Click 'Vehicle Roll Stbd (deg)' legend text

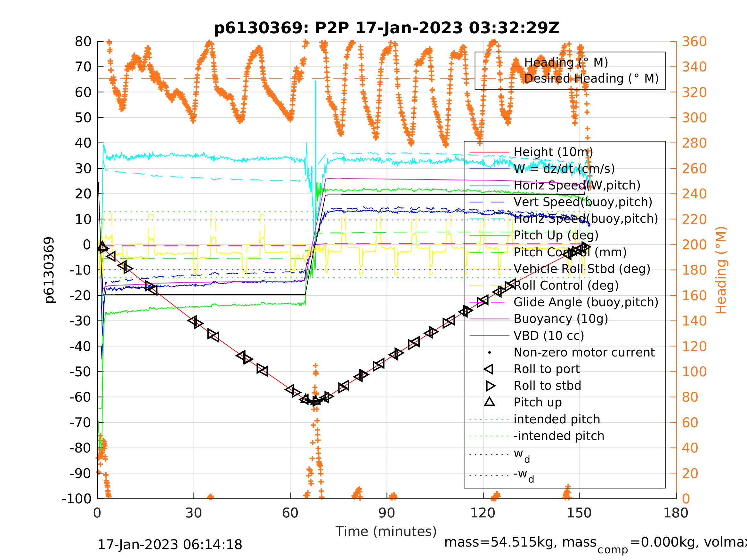tap(582, 269)
